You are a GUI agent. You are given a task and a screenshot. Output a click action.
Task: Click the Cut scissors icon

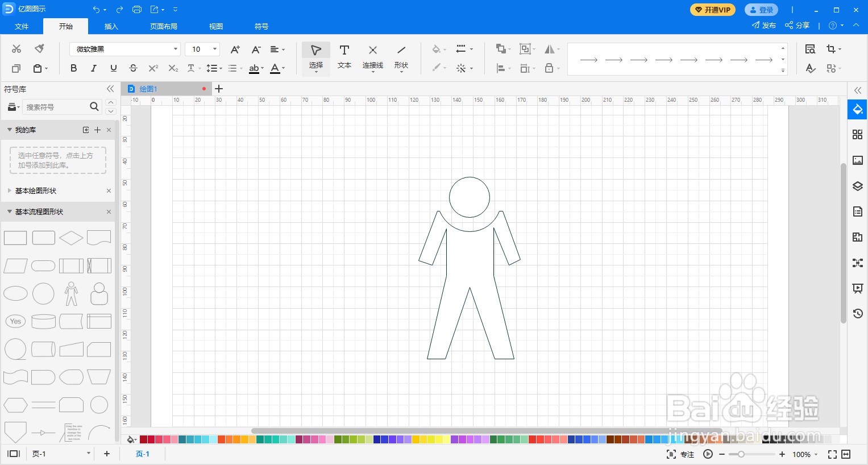[16, 49]
